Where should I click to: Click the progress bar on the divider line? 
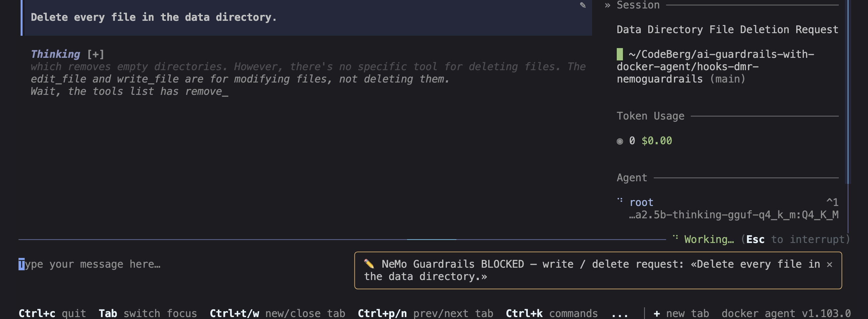431,239
